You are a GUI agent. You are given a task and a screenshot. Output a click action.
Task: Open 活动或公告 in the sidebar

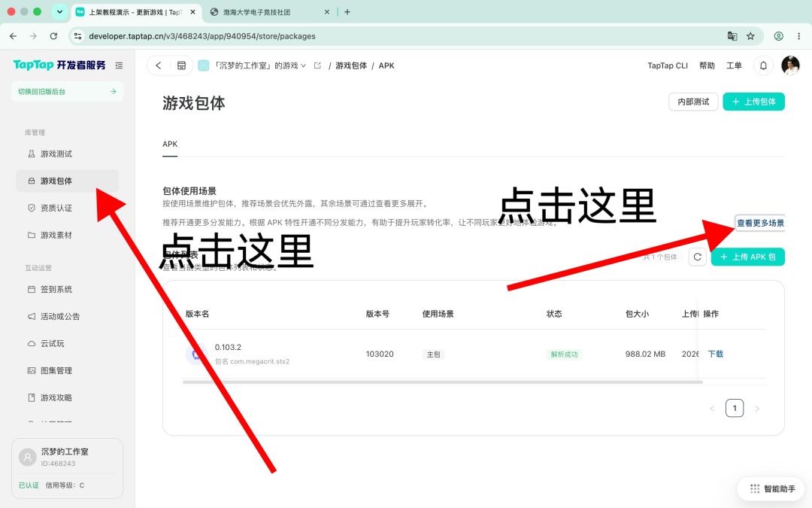point(68,316)
